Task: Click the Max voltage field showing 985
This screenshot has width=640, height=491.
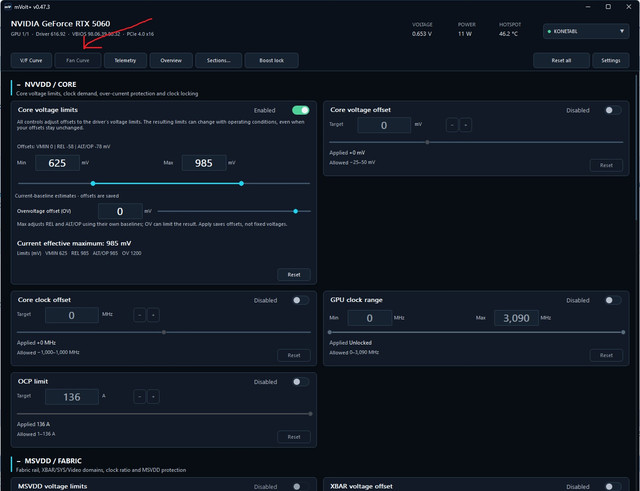Action: [x=204, y=163]
